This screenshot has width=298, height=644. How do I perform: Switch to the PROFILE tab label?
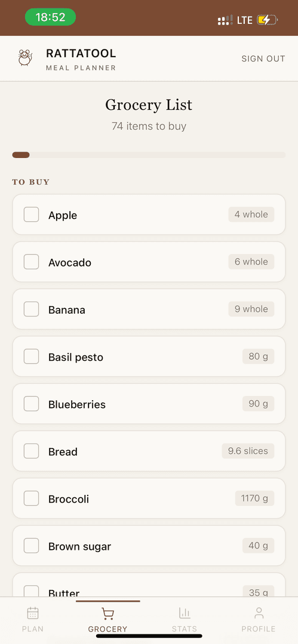(x=259, y=629)
